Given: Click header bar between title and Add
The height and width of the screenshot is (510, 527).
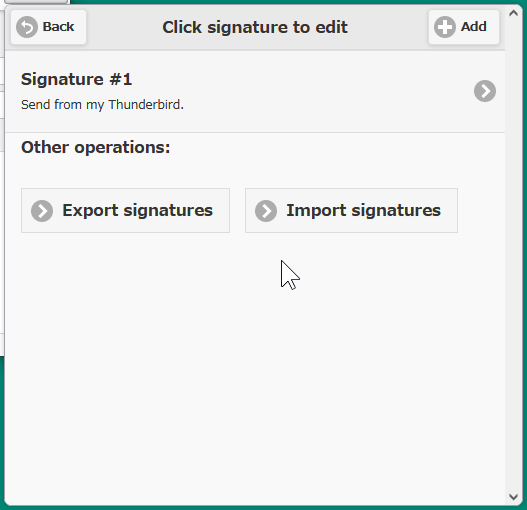Looking at the screenshot, I should (388, 27).
